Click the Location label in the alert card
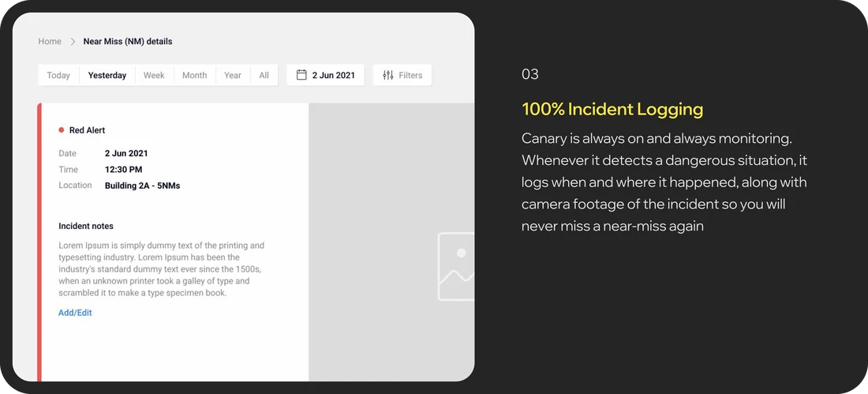Image resolution: width=868 pixels, height=394 pixels. [75, 185]
